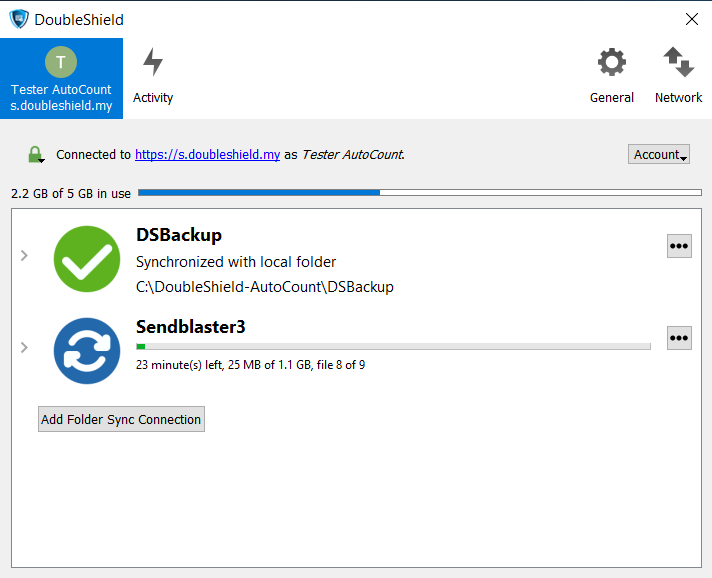Open the Activity lightning bolt tab
The width and height of the screenshot is (712, 578).
153,78
